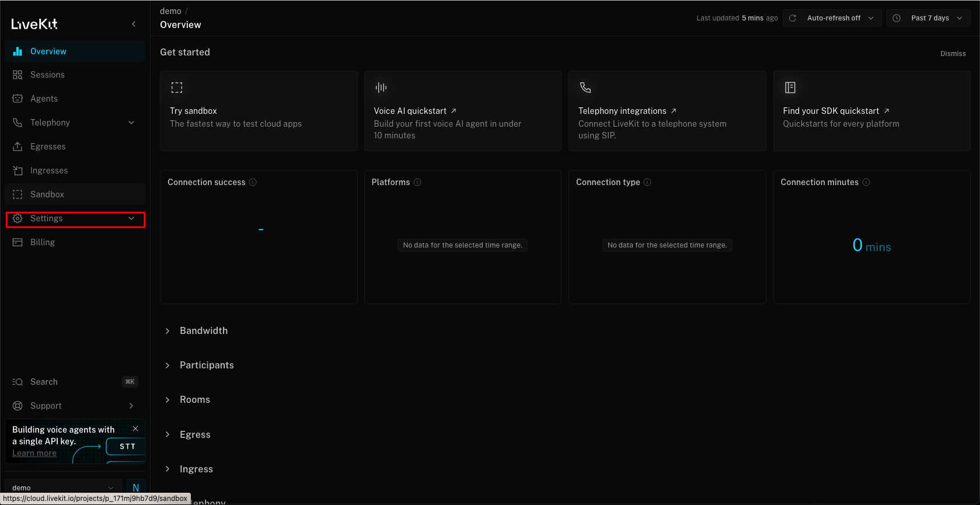
Task: Click the info icon beside Connection minutes
Action: [x=866, y=182]
